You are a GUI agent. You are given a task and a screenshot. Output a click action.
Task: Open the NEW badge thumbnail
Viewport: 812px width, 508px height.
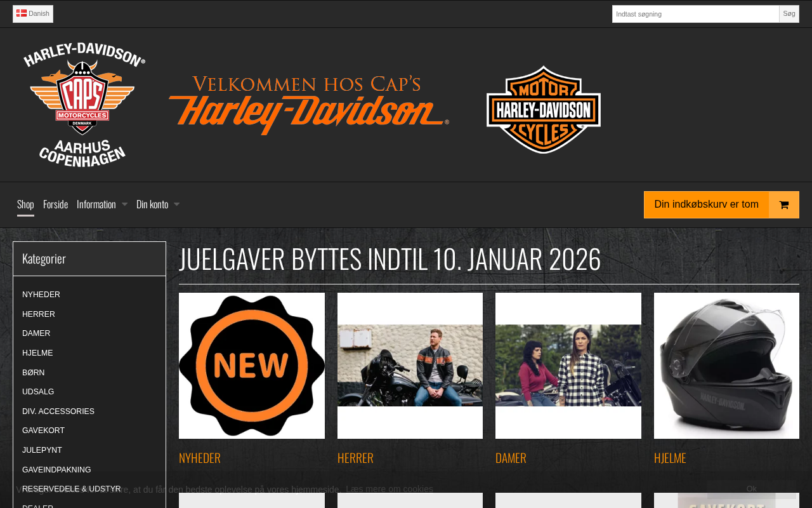click(x=252, y=366)
